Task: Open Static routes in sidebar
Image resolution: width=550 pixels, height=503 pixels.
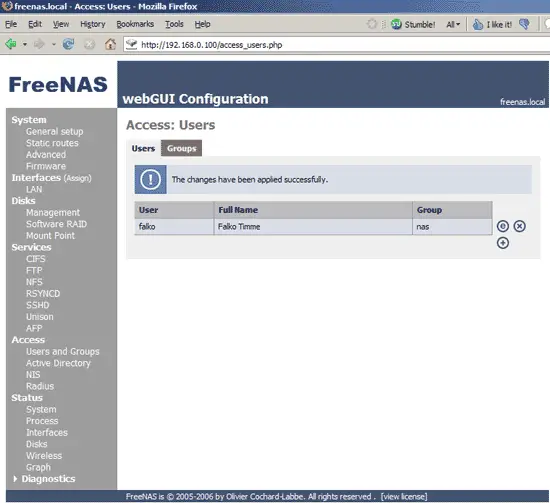Action: pos(52,143)
